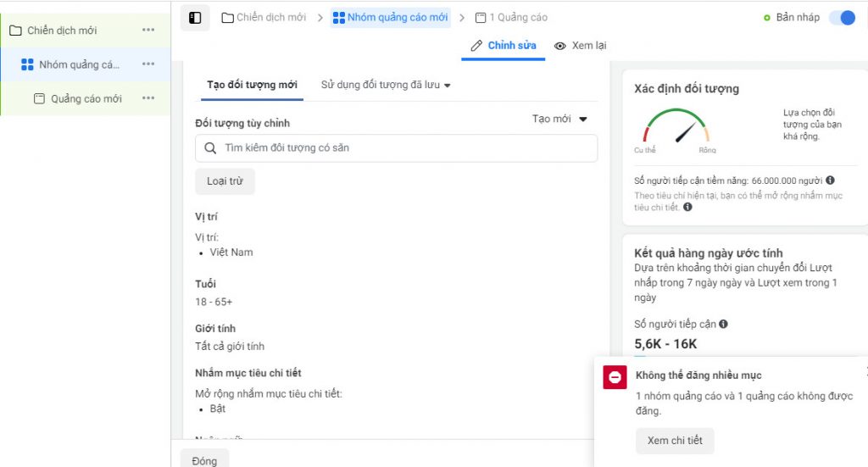Click the Tìm kiếm đối tượng có sẵn field
Viewport: 868px width, 467px height.
click(397, 148)
